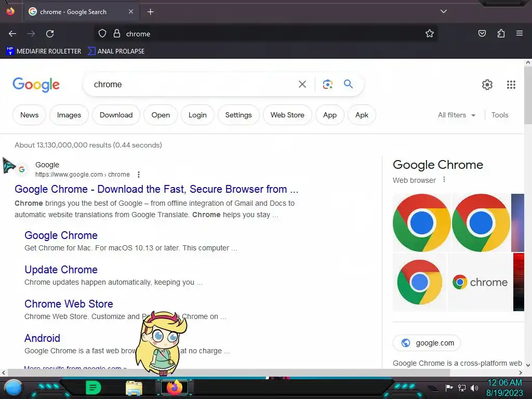Select the Settings filter chip
532x399 pixels.
coord(238,115)
